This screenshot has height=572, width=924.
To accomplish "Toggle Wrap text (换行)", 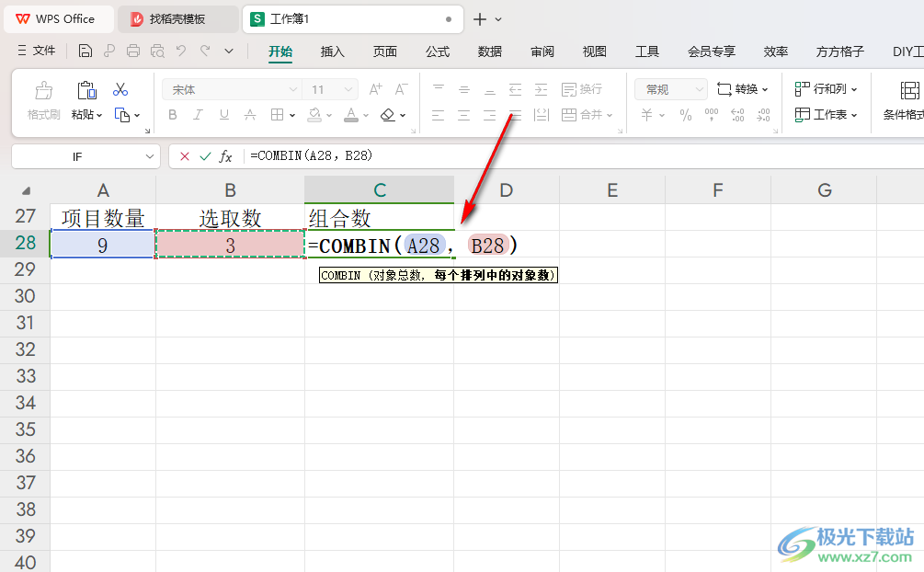I will (582, 89).
